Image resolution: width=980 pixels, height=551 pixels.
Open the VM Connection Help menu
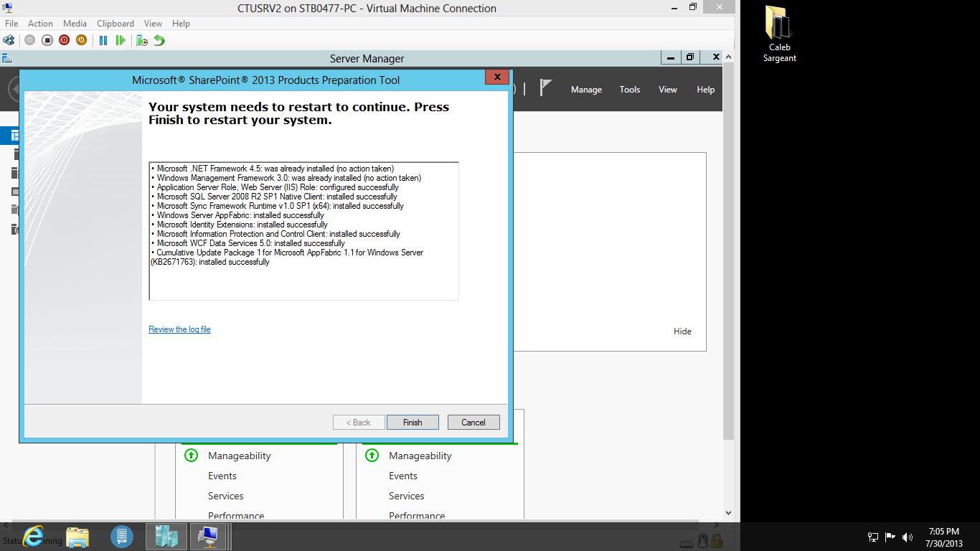coord(181,24)
